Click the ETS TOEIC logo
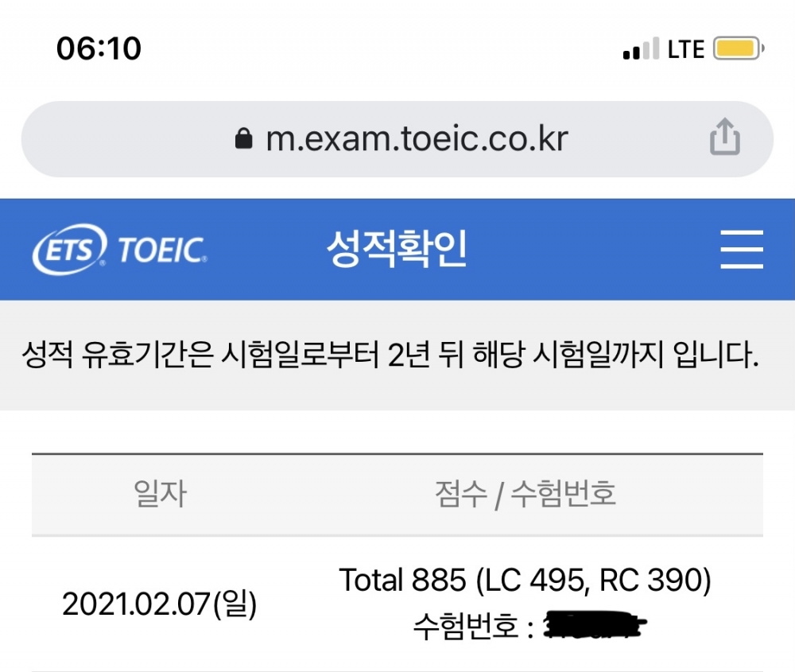The height and width of the screenshot is (672, 795). (120, 249)
